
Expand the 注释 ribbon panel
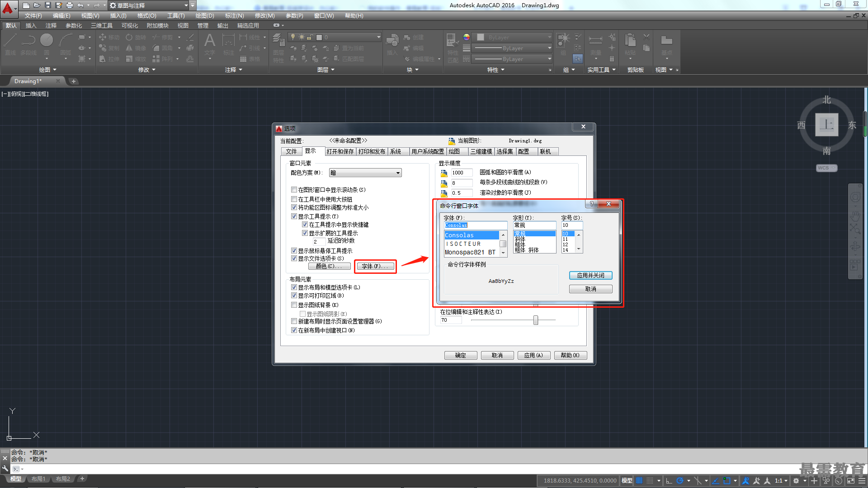pyautogui.click(x=234, y=70)
